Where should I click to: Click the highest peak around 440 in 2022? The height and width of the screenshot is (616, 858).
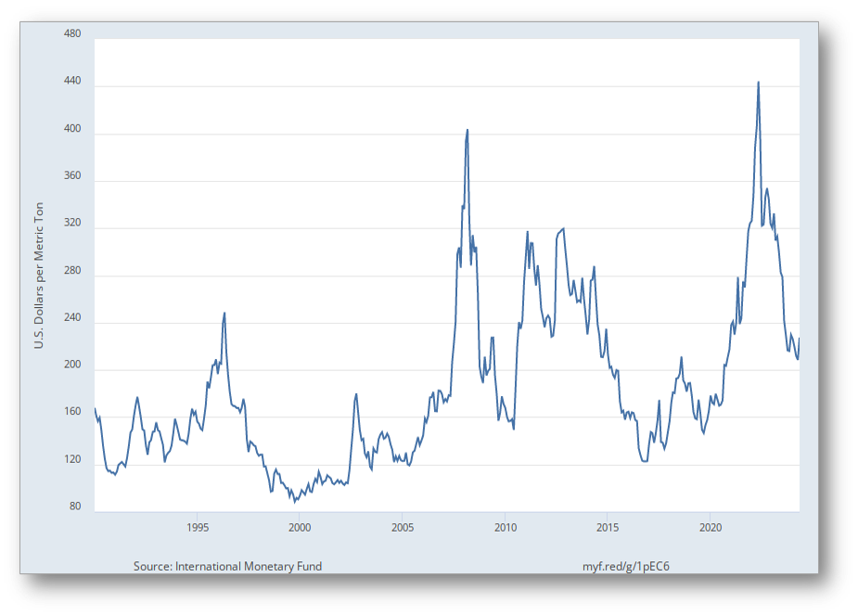tap(759, 83)
